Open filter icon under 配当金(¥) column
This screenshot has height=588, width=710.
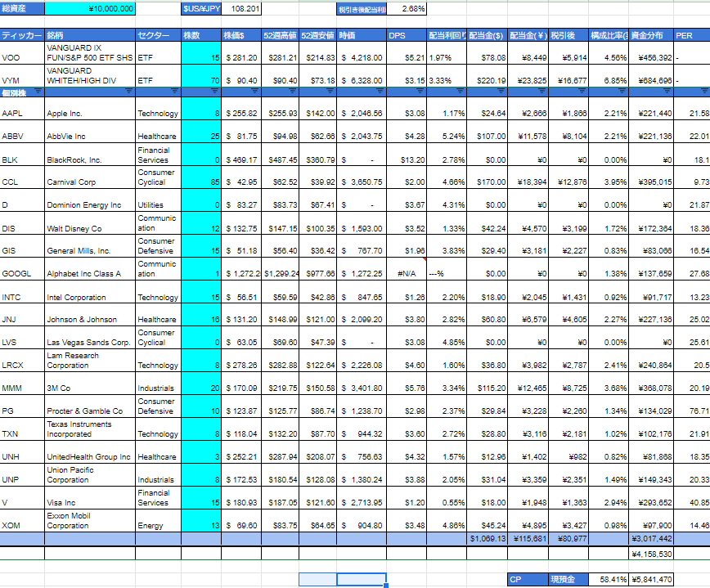[x=541, y=92]
